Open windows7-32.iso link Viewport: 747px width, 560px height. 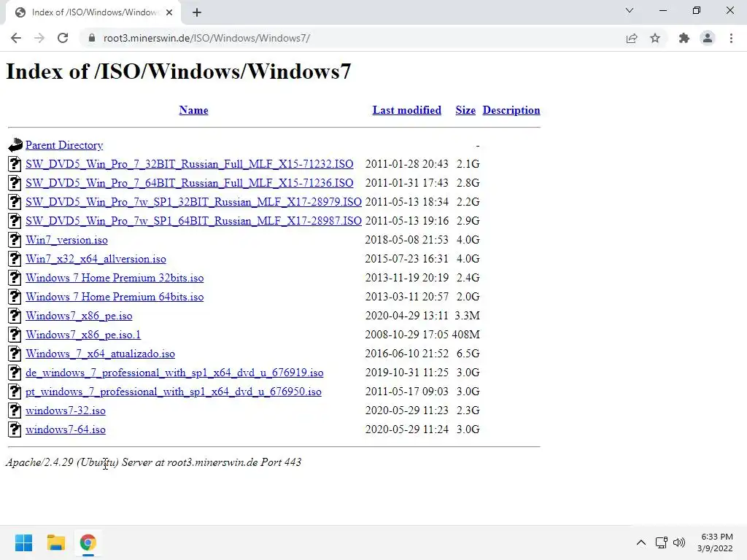pyautogui.click(x=66, y=411)
